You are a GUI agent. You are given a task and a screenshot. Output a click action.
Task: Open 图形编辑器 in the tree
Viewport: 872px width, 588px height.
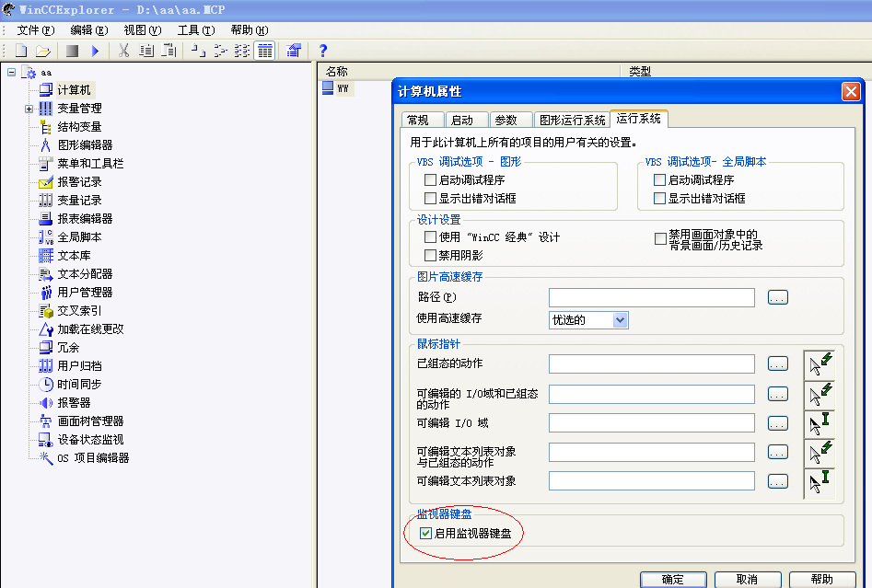pos(85,145)
